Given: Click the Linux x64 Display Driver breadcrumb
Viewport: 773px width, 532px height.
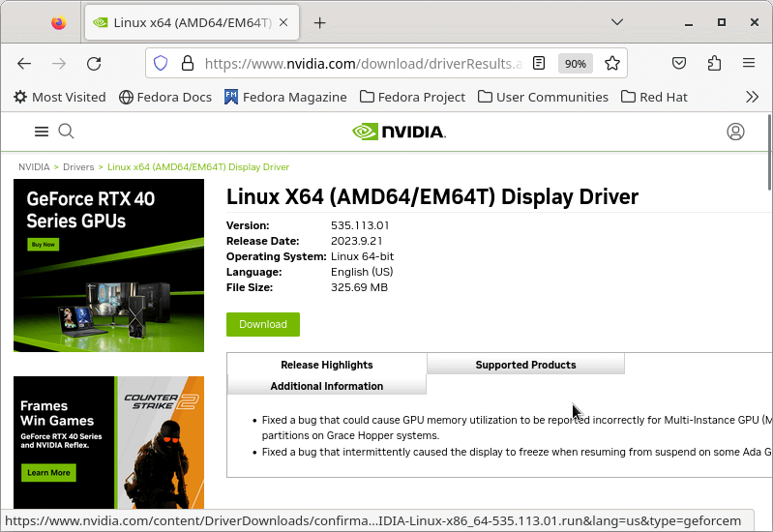Looking at the screenshot, I should pyautogui.click(x=198, y=167).
